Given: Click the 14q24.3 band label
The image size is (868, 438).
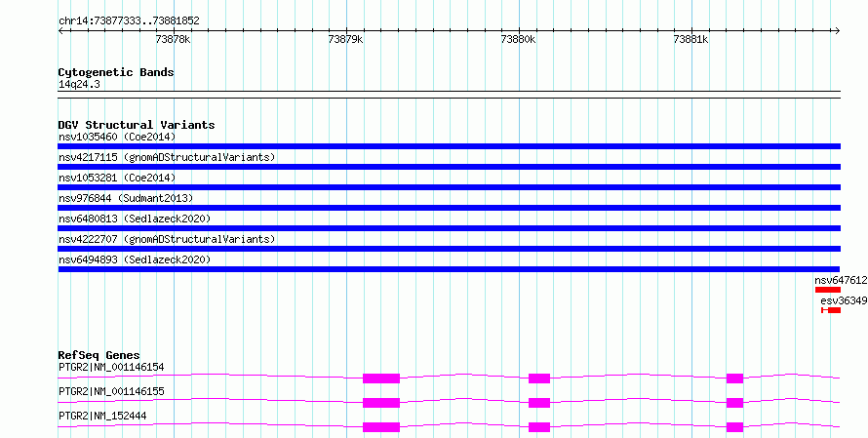Looking at the screenshot, I should (x=79, y=85).
